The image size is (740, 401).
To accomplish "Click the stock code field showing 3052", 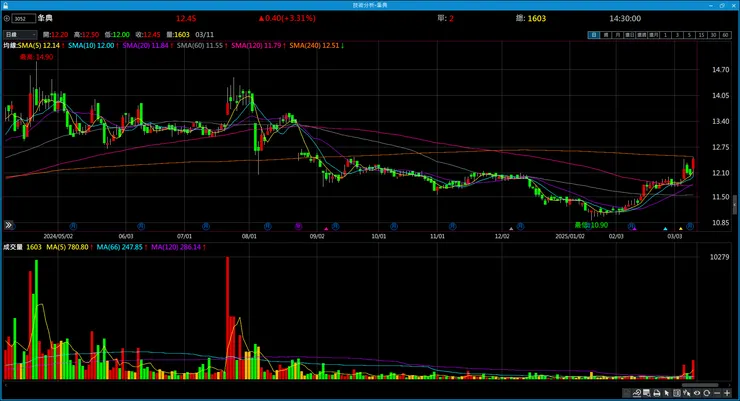I will (x=24, y=18).
